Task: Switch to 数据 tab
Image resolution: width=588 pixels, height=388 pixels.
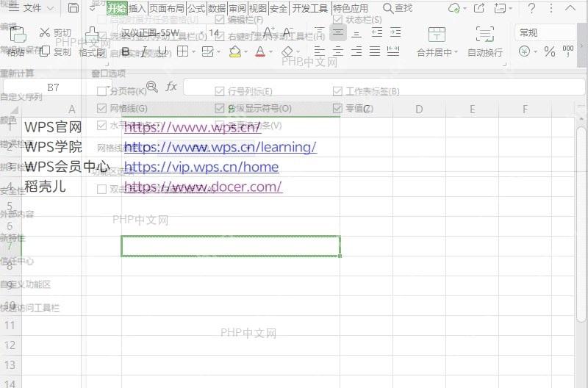Action: coord(217,8)
